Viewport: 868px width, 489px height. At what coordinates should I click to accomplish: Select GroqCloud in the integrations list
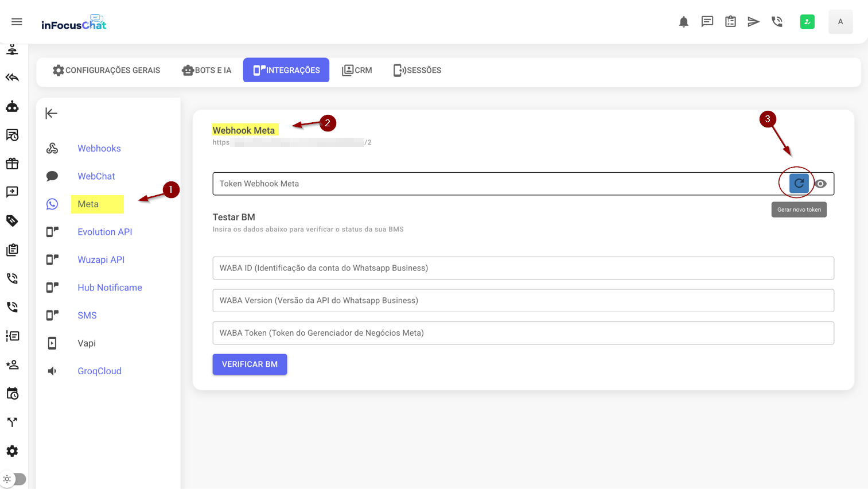99,371
